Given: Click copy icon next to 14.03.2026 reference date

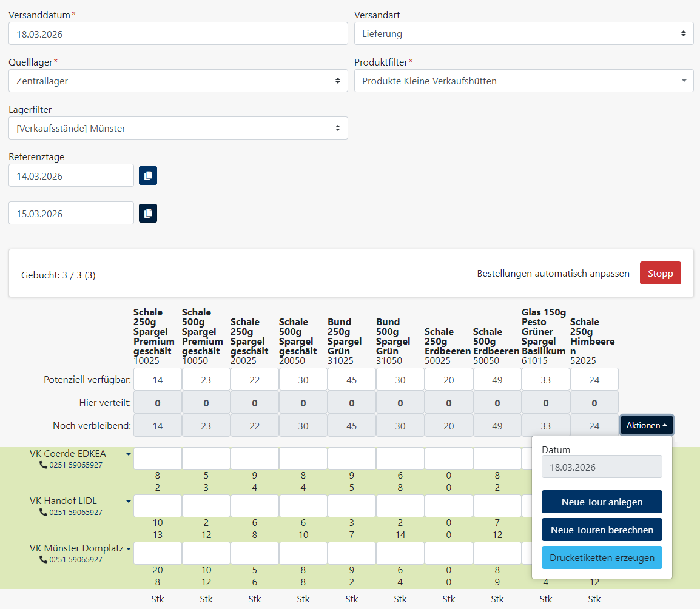Looking at the screenshot, I should [x=148, y=176].
